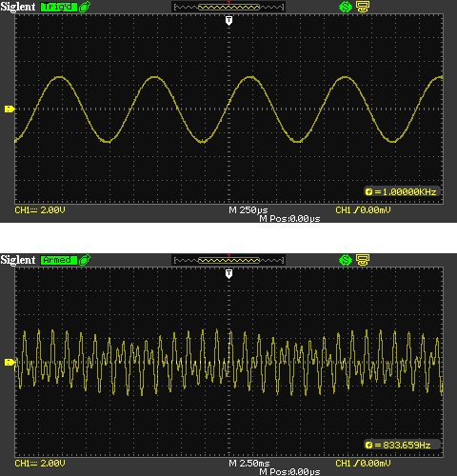Click the top CH1 ground level marker
The width and height of the screenshot is (457, 476).
point(10,109)
